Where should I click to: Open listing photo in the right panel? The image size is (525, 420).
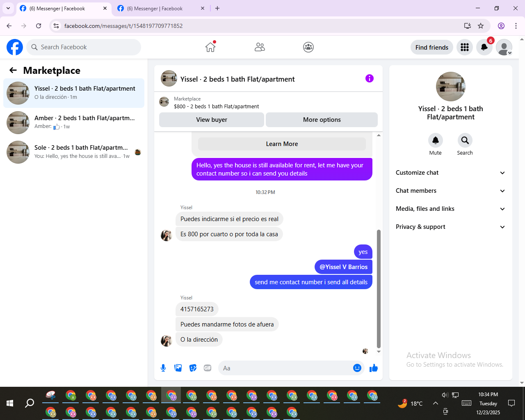[x=451, y=87]
